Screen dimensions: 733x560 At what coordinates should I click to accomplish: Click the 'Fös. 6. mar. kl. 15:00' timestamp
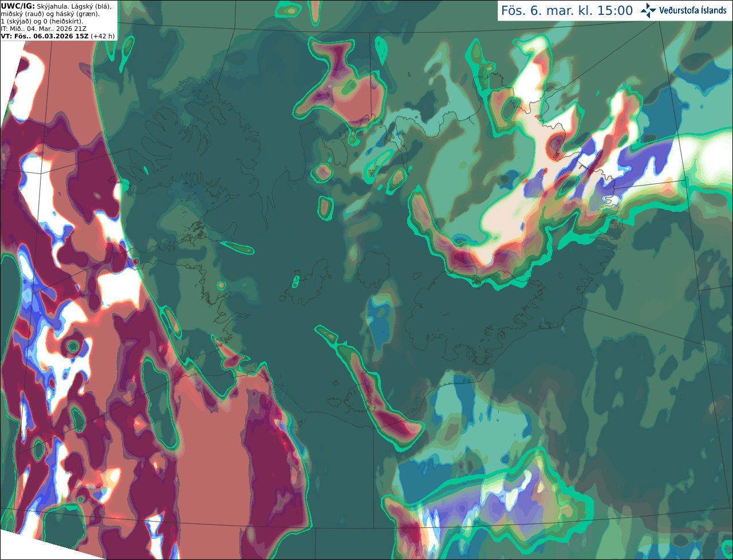point(567,11)
